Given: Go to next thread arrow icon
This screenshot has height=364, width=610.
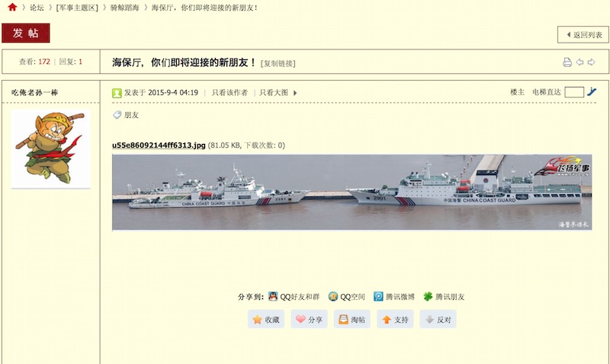Looking at the screenshot, I should coord(592,62).
